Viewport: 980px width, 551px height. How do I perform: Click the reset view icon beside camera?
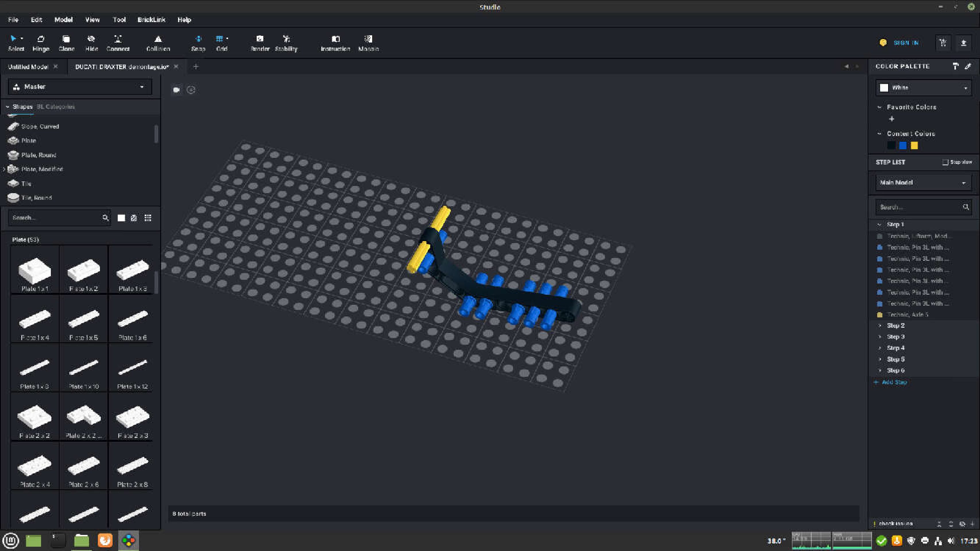coord(191,90)
